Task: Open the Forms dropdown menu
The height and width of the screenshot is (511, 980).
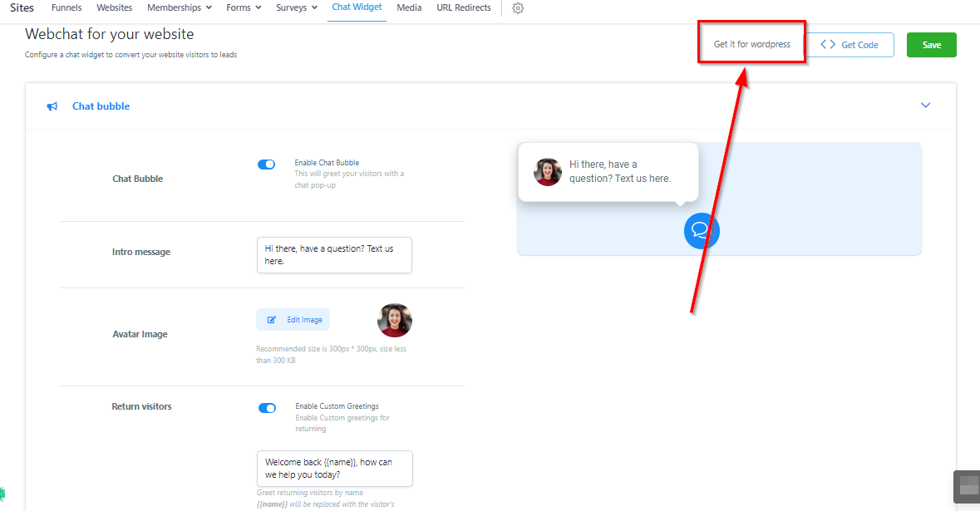Action: (244, 8)
